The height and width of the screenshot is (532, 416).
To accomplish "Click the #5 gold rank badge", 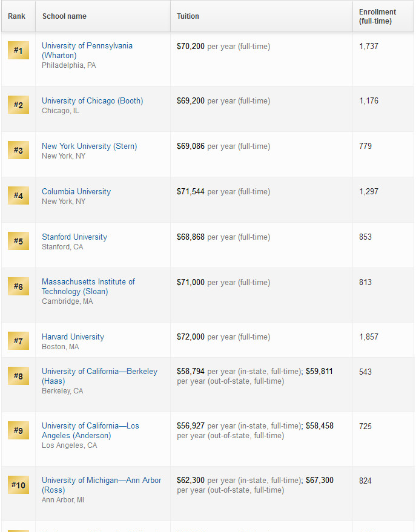I will click(x=18, y=241).
